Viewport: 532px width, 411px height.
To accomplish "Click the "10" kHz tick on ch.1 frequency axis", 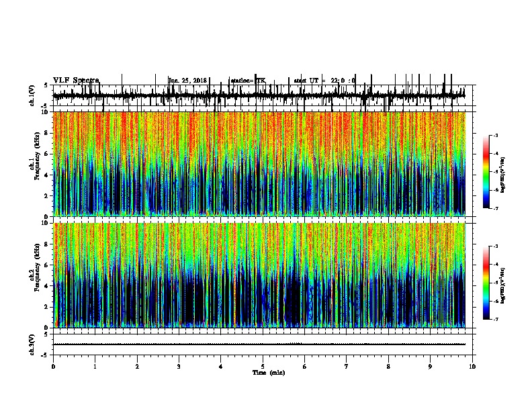I will 45,112.
